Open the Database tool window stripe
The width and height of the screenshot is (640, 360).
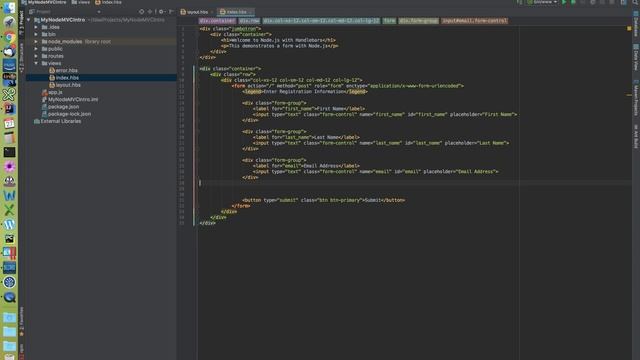click(x=636, y=24)
